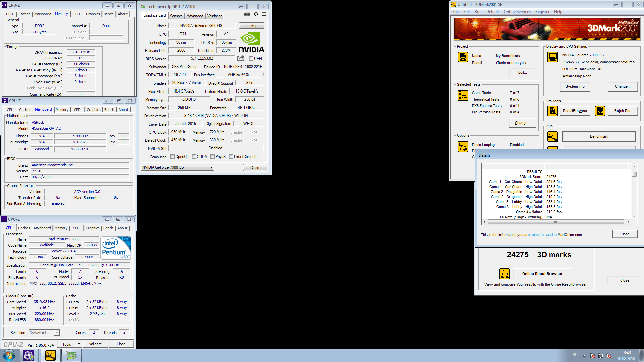Open the GPU-Z hamburger menu
This screenshot has height=362, width=644.
[264, 14]
